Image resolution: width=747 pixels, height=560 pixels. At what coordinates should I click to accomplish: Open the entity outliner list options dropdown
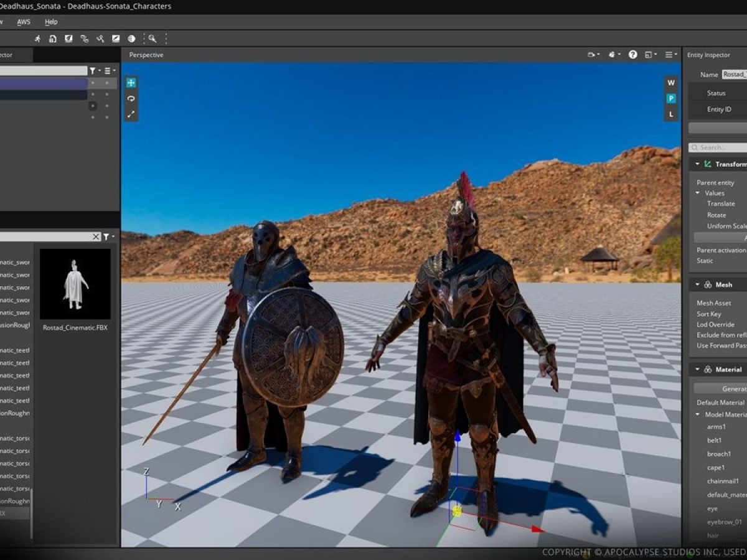click(110, 71)
